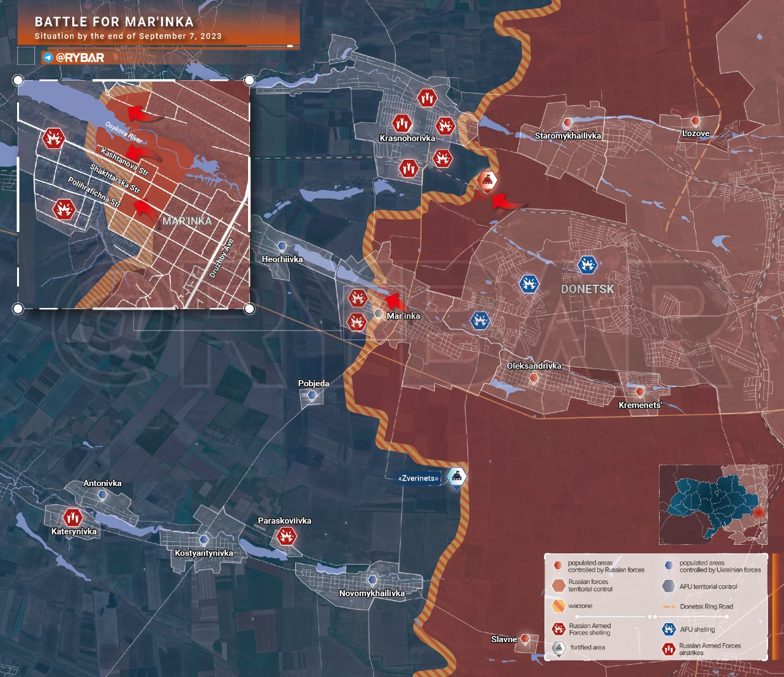The image size is (784, 677).
Task: Click the AFU shelling icon above the DONETSK label
Action: [x=587, y=265]
